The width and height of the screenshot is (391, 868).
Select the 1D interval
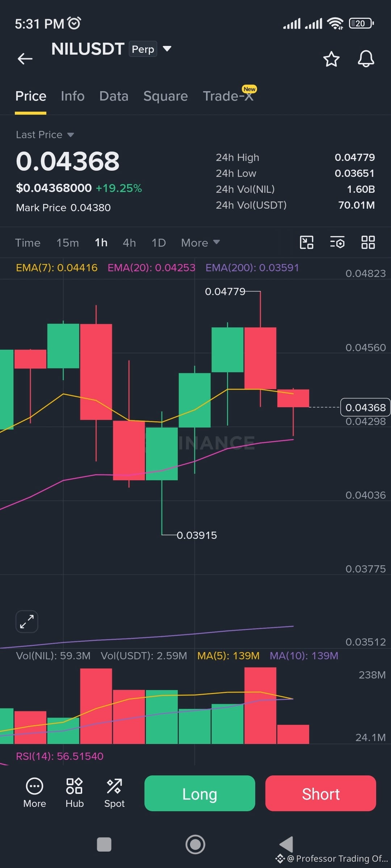click(159, 243)
